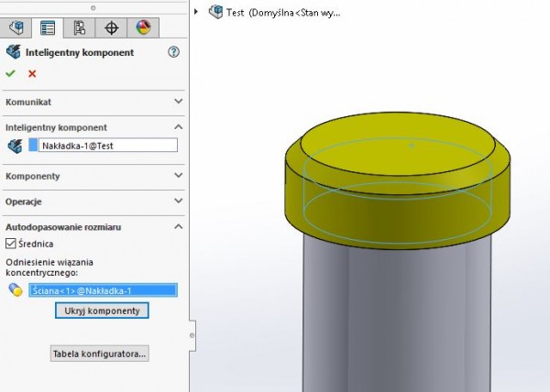Click the assembly icon next to Test

pos(215,12)
